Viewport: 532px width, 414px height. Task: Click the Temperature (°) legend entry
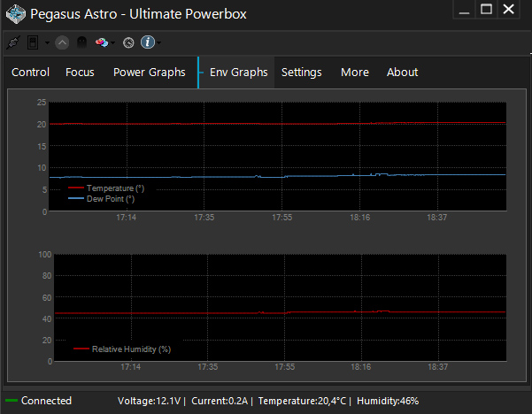pyautogui.click(x=106, y=188)
